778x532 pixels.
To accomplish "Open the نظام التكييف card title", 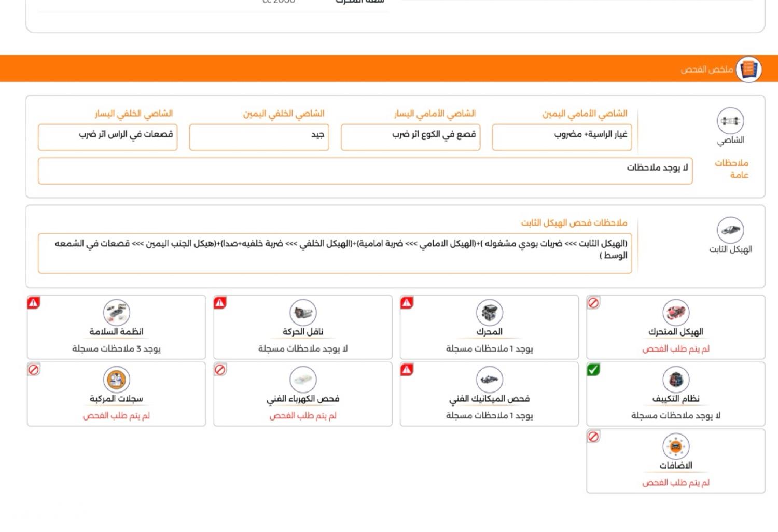I will [676, 398].
